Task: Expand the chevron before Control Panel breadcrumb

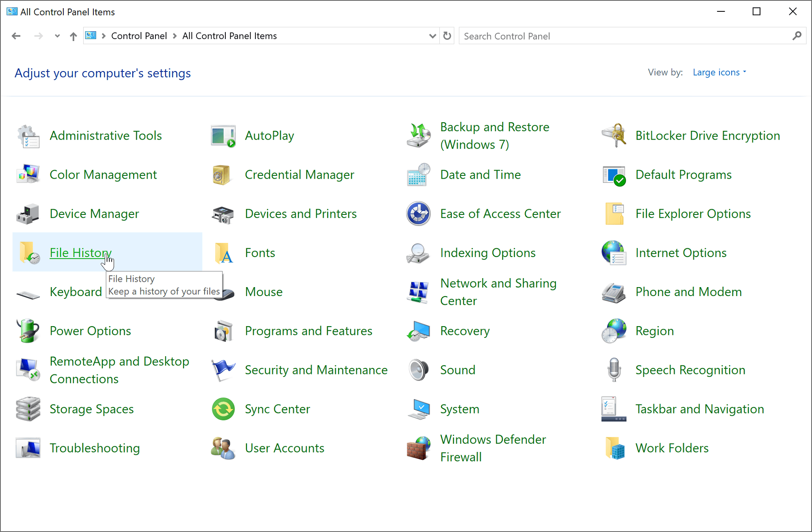Action: pyautogui.click(x=104, y=36)
